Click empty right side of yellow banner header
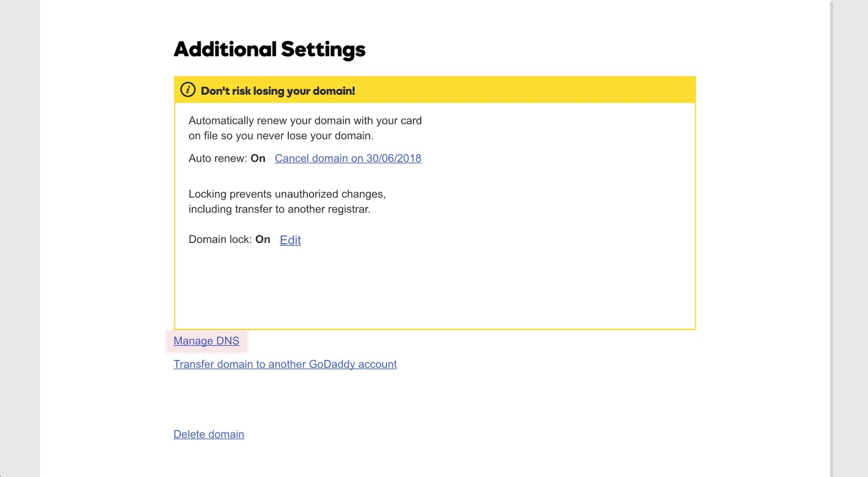The height and width of the screenshot is (477, 868). (542, 91)
